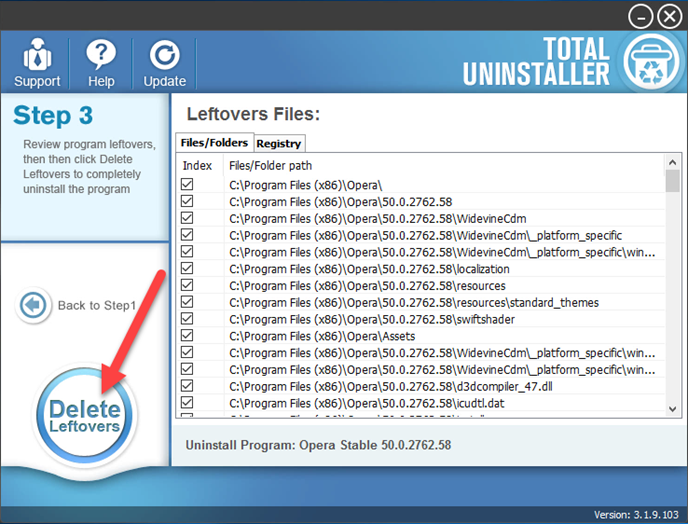Minimize the Total Uninstaller window
Screen dimensions: 688x524
640,17
